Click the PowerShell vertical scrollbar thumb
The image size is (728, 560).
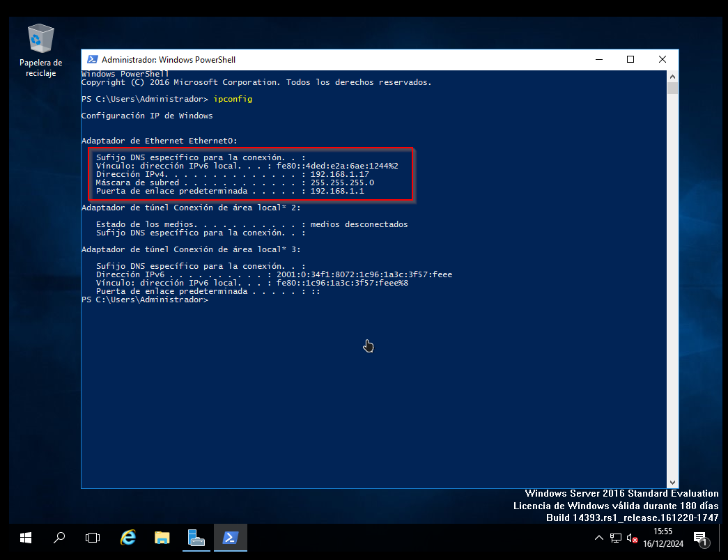[x=672, y=88]
